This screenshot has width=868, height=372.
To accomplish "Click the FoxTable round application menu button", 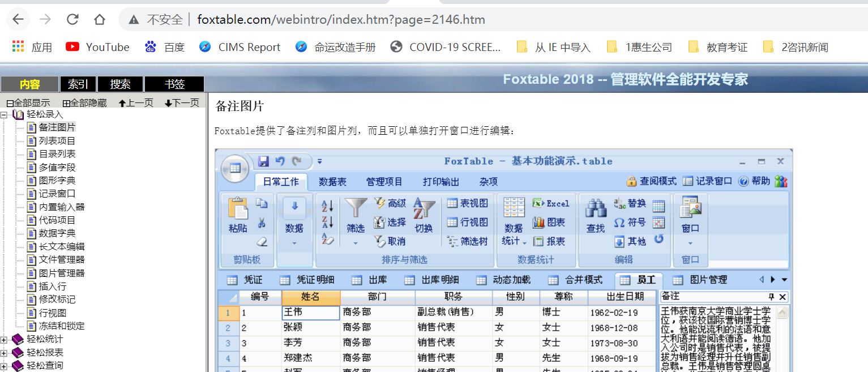I will tap(234, 168).
